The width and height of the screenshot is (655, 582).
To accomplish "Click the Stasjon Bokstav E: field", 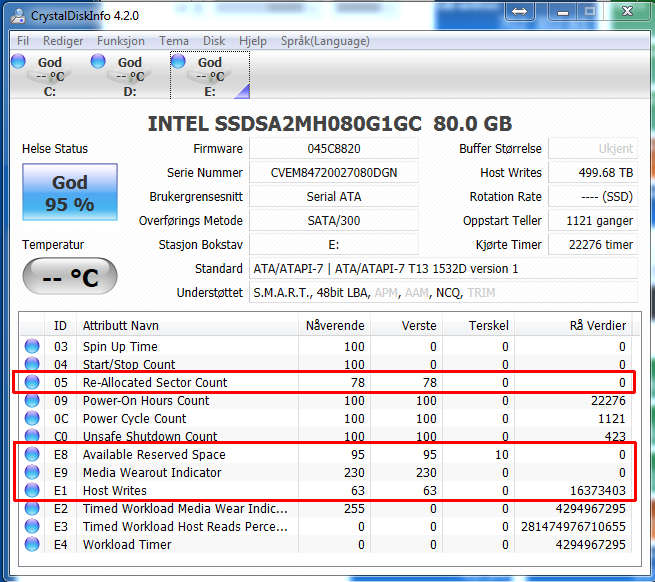I will click(x=334, y=244).
